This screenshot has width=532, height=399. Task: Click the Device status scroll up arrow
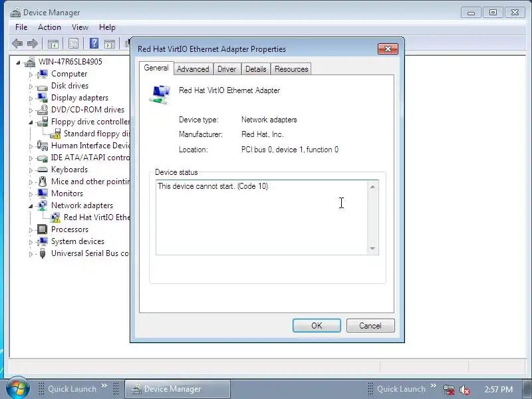372,187
